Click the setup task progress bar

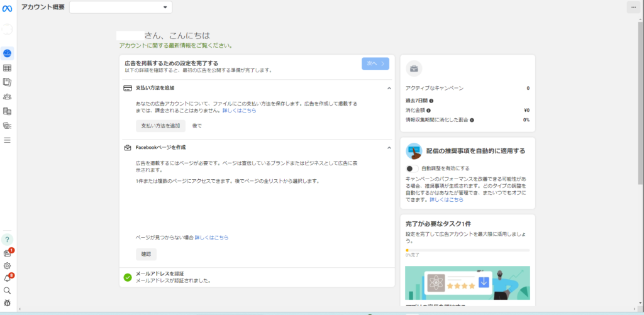467,250
